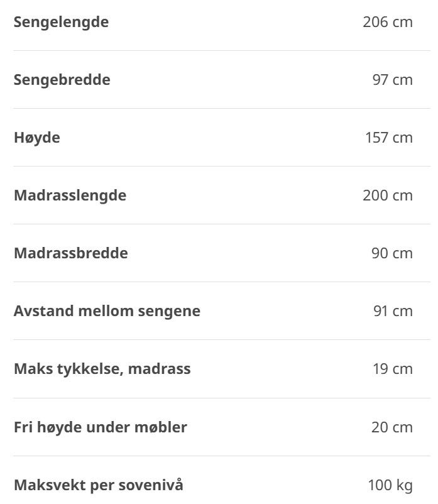Screen dimensions: 438x504
Task: Click Maksvekt per sovenivå label
Action: [99, 486]
